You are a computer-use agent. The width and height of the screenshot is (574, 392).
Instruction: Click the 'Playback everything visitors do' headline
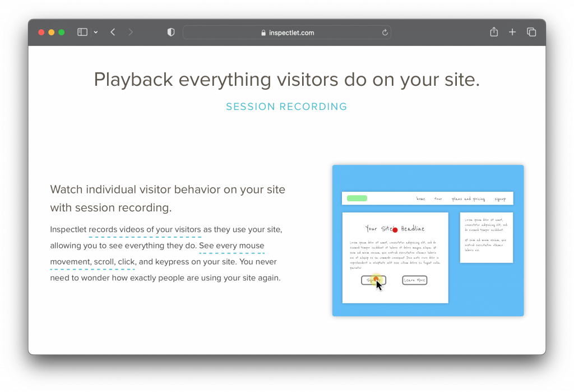coord(286,80)
